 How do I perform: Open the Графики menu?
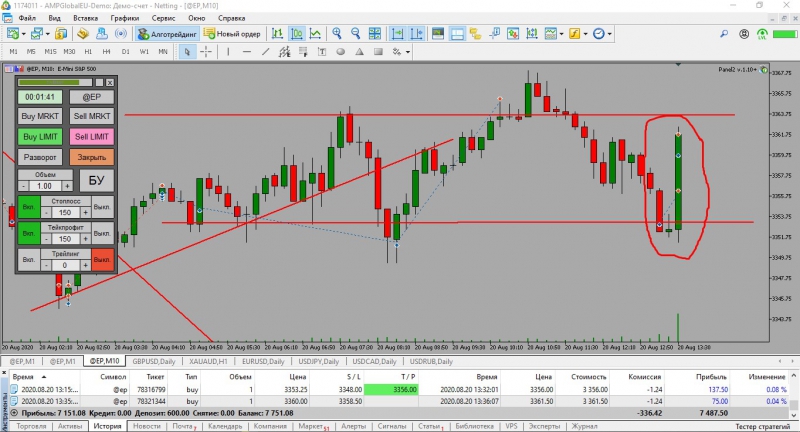124,18
